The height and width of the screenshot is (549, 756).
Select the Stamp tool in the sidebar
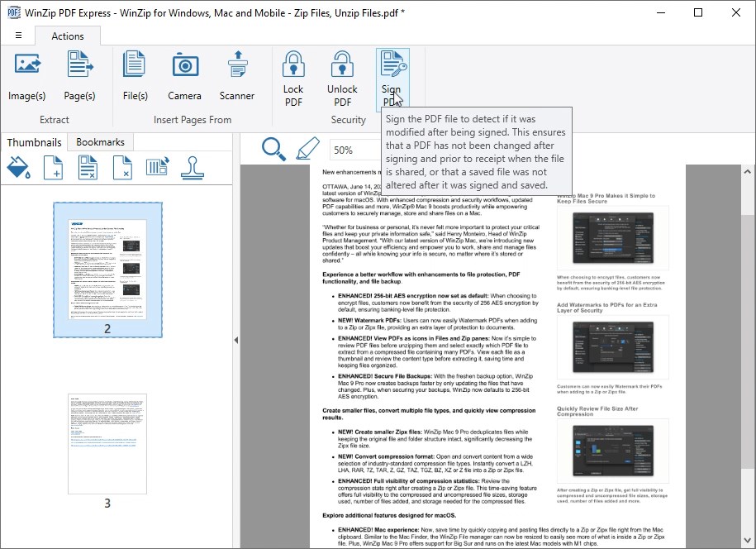pyautogui.click(x=191, y=167)
